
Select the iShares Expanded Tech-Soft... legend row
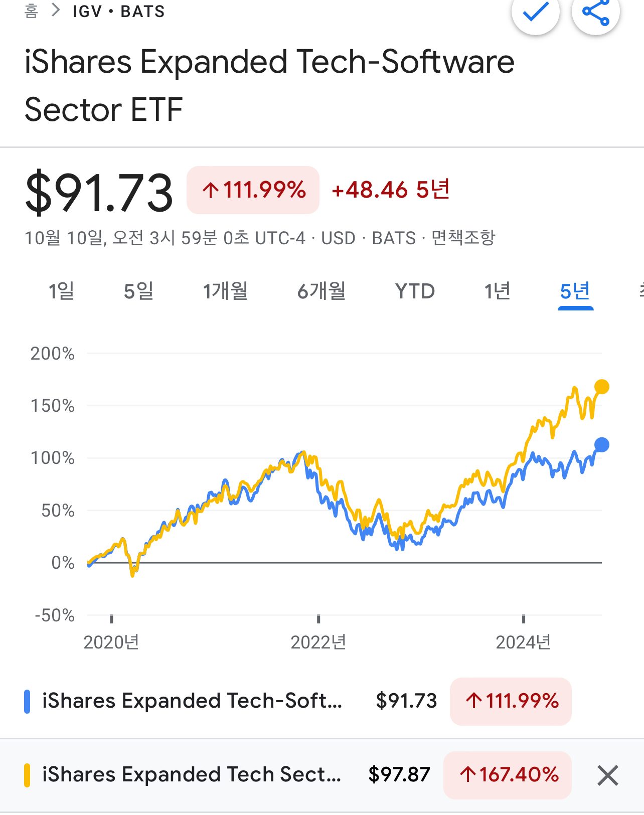coord(322,701)
